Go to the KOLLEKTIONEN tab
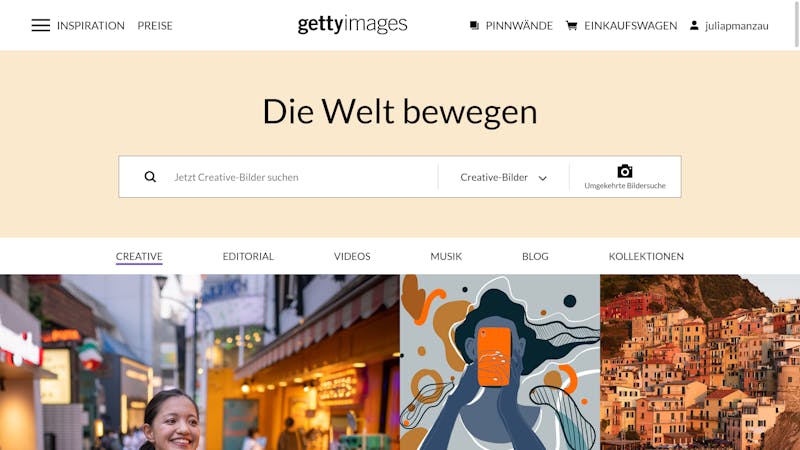Image resolution: width=800 pixels, height=450 pixels. pyautogui.click(x=646, y=256)
